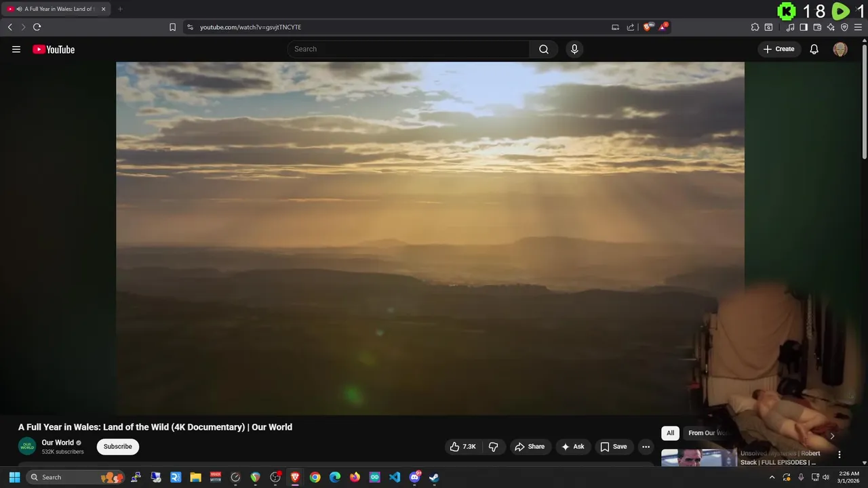Screen dimensions: 868x488
Task: Bookmark this page in Brave
Action: pos(172,27)
